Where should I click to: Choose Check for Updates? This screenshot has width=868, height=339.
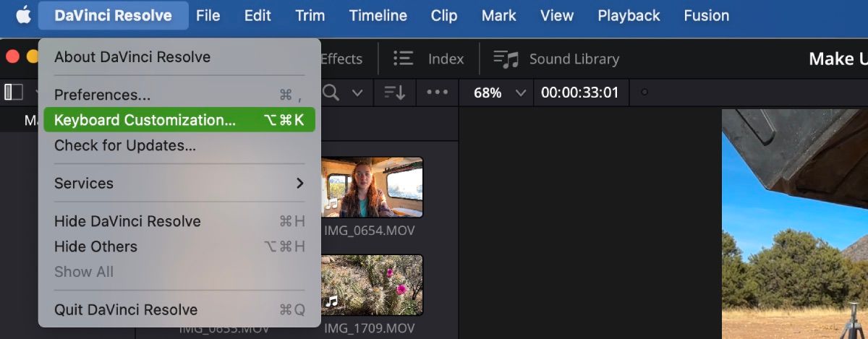coord(179,145)
